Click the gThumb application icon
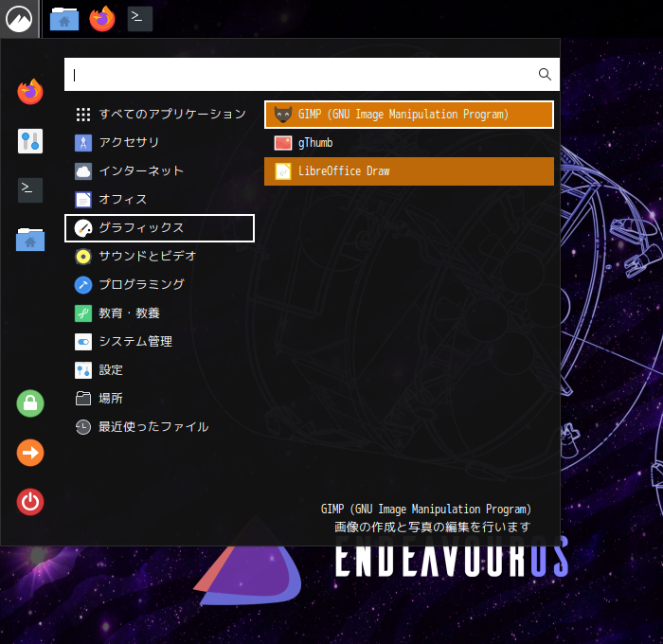This screenshot has width=663, height=644. coord(283,143)
